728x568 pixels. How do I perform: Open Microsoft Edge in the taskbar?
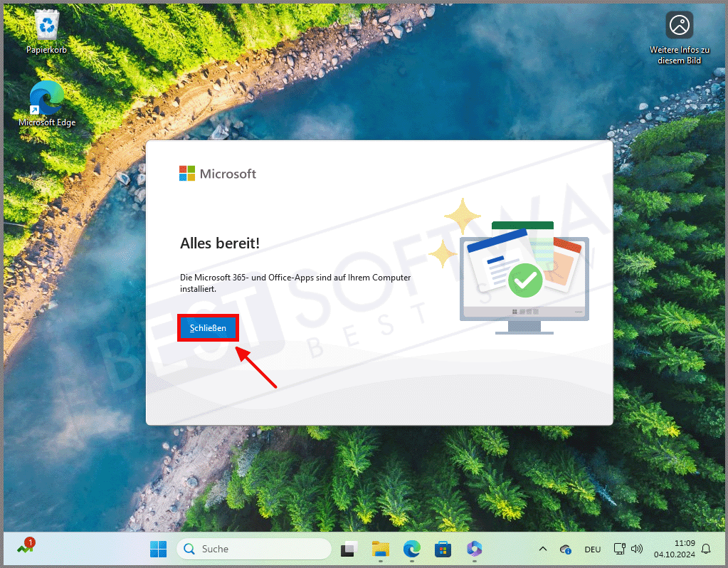coord(412,549)
